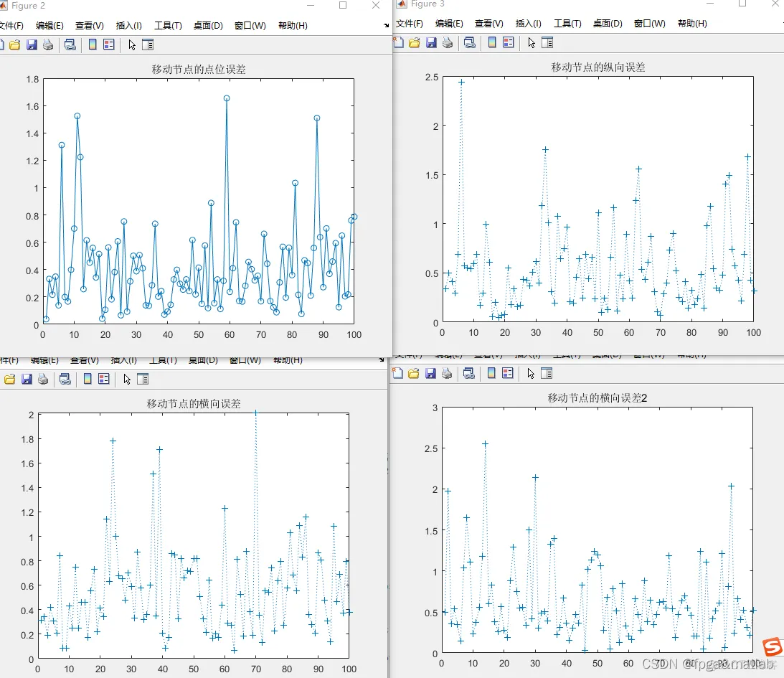Edit Plot arrow in 横向误差2 figure toolbar
Image resolution: width=784 pixels, height=678 pixels.
pos(531,374)
